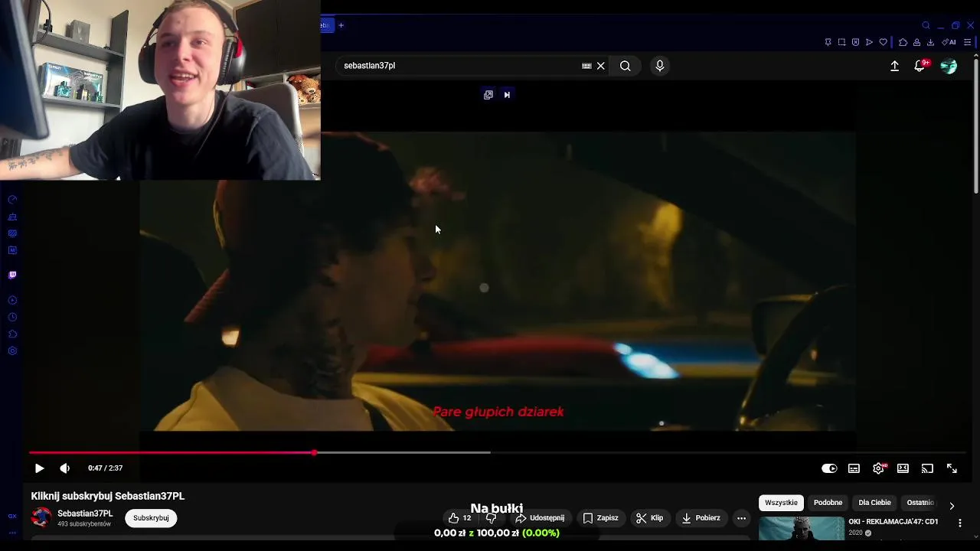Select the Dla Ciebie filter chip
This screenshot has width=980, height=551.
pyautogui.click(x=874, y=503)
